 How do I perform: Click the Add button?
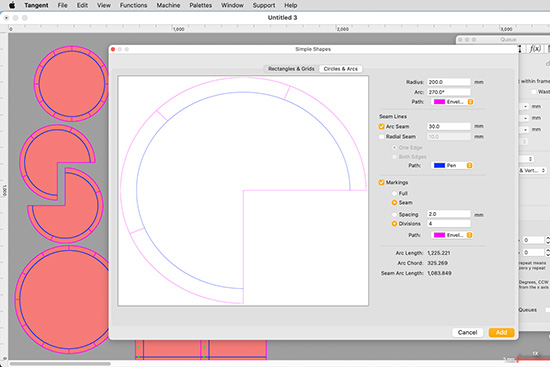(501, 332)
